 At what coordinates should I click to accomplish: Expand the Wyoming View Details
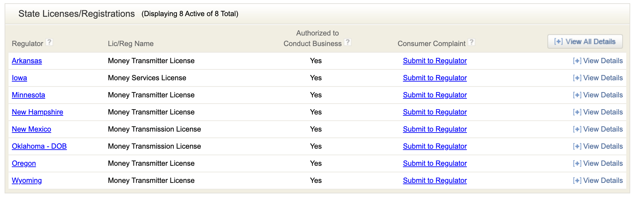click(x=598, y=181)
